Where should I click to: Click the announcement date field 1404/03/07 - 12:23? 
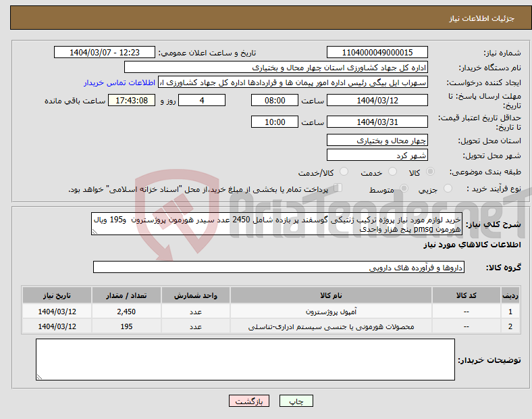tap(105, 52)
